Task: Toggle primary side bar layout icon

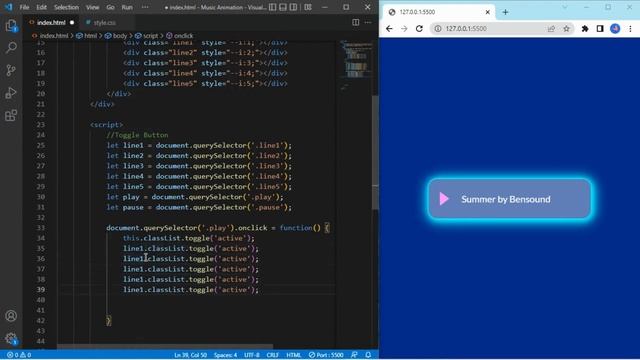Action: pos(272,7)
